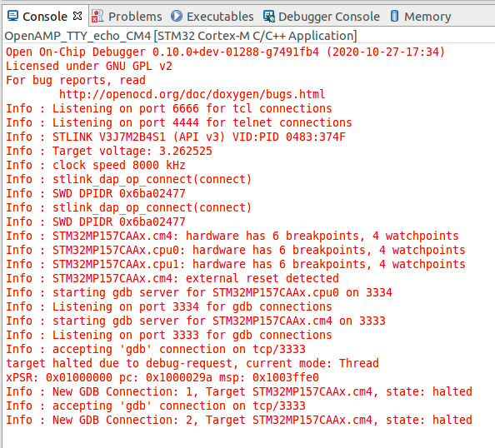Open the openocd.org bugs.html link
This screenshot has width=495, height=448.
point(192,94)
